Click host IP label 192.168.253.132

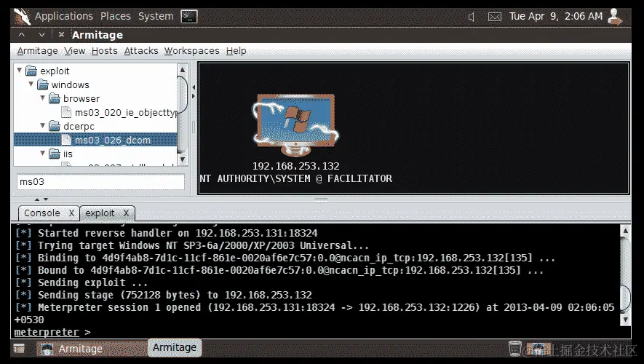click(295, 166)
